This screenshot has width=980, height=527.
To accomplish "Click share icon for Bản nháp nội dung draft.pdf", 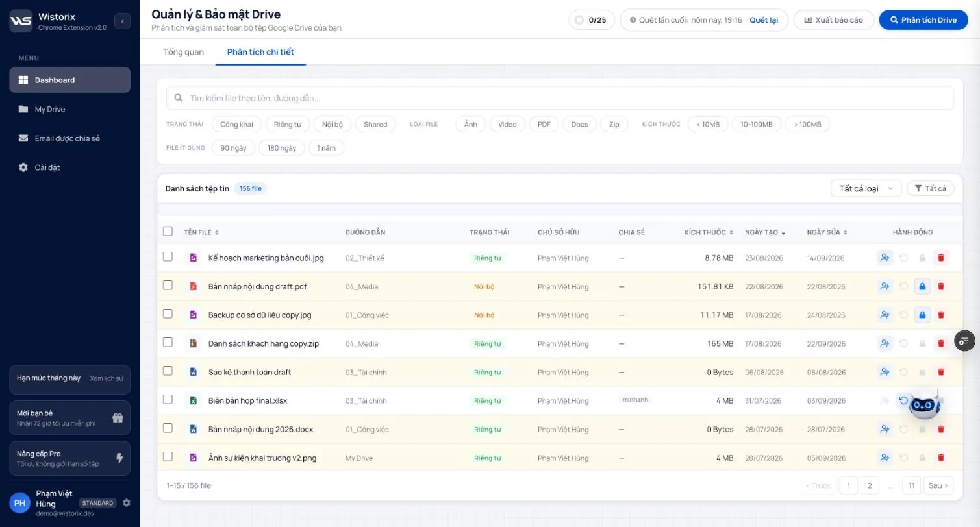I will (885, 286).
